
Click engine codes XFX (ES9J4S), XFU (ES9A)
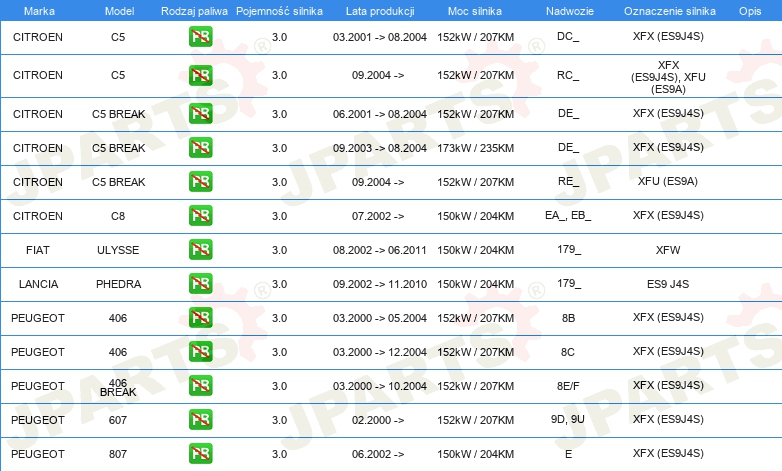pos(668,77)
